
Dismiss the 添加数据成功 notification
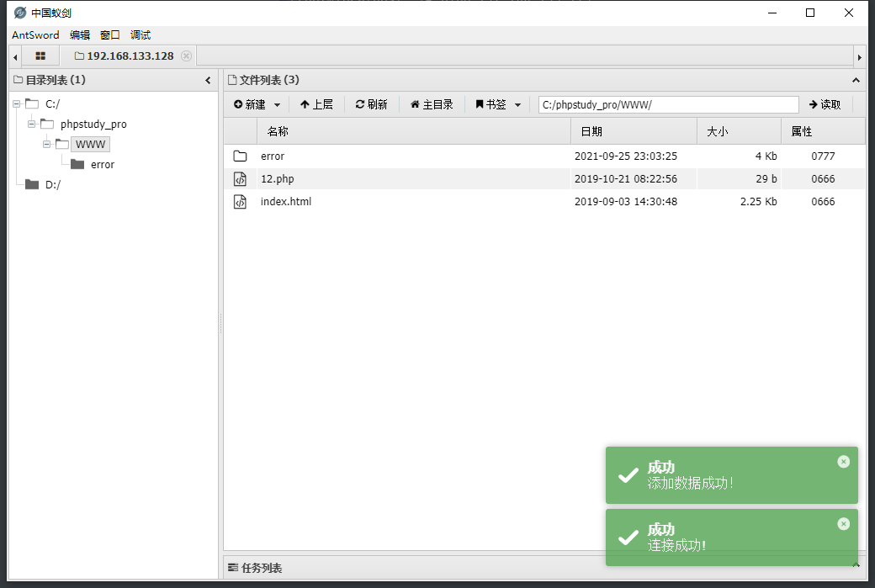[x=843, y=461]
